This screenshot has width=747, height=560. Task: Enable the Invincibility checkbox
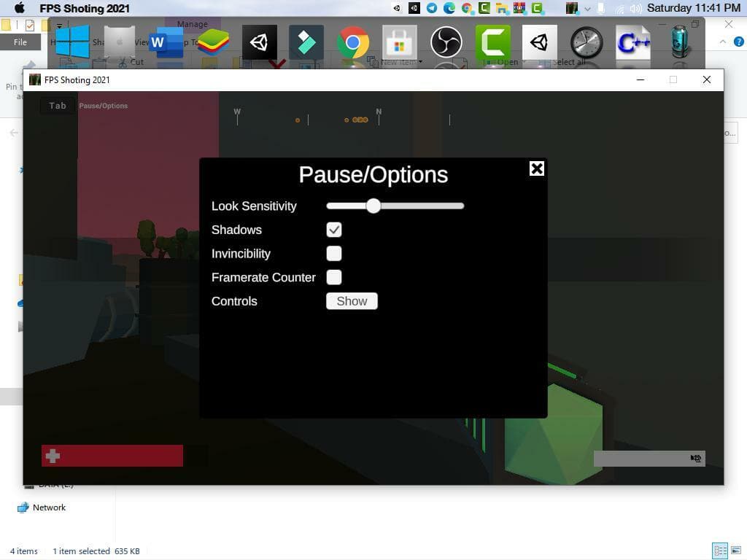pos(334,253)
